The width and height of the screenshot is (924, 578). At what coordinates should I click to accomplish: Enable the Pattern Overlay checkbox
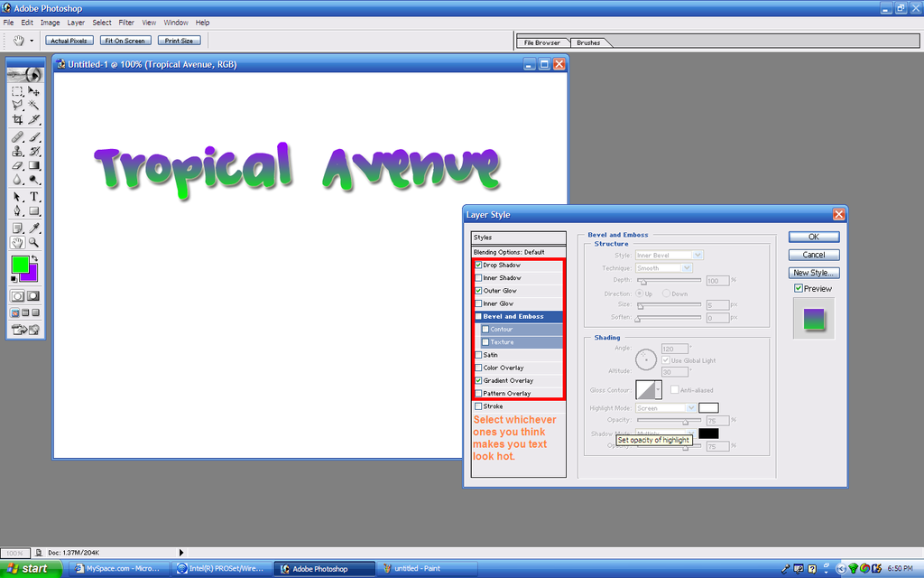478,394
